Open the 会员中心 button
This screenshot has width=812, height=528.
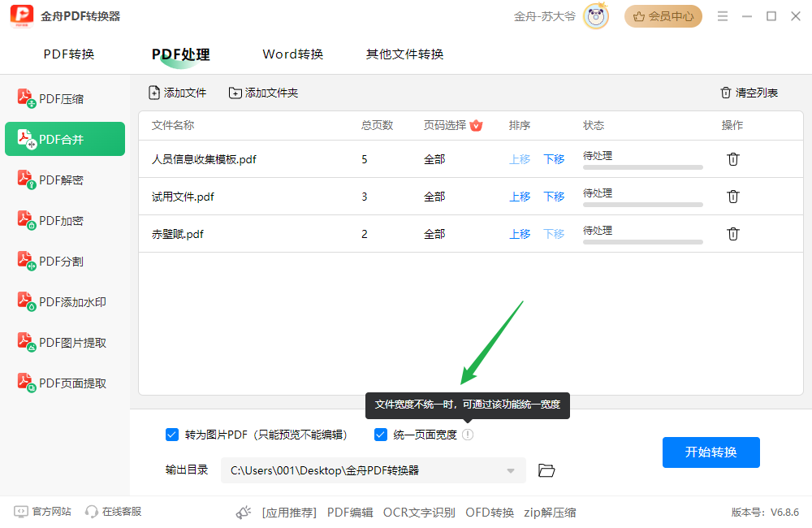663,16
